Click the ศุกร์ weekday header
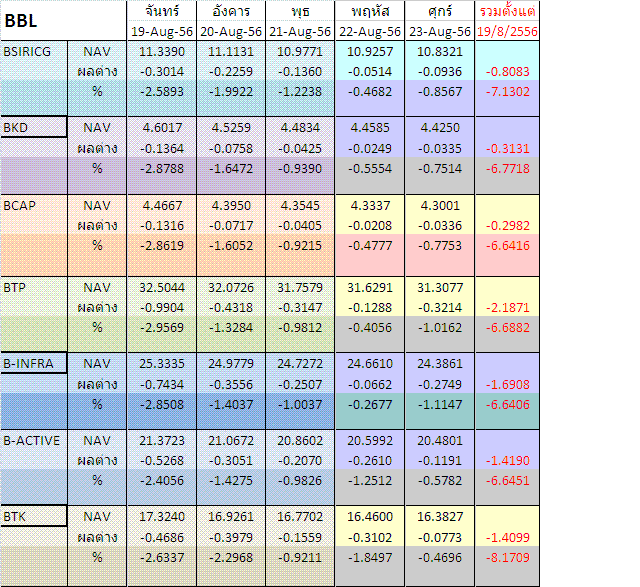Viewport: 640px width, 587px height. 440,11
